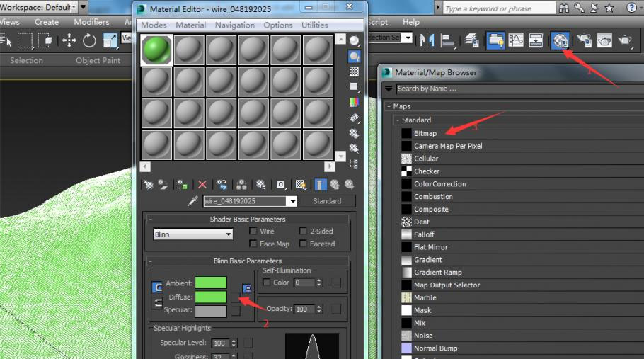
Task: Enable the Faceted checkbox
Action: pyautogui.click(x=303, y=244)
